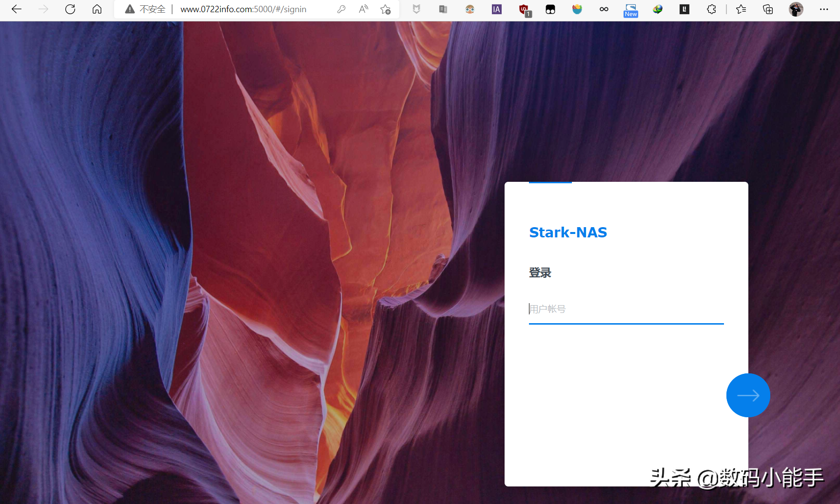This screenshot has width=840, height=504.
Task: Open the Extensions puzzle menu
Action: tap(711, 9)
